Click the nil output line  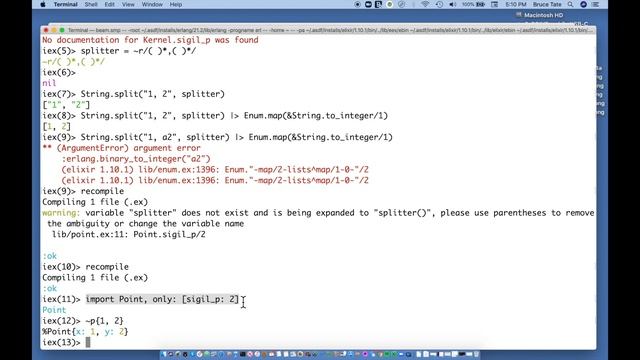tap(49, 83)
